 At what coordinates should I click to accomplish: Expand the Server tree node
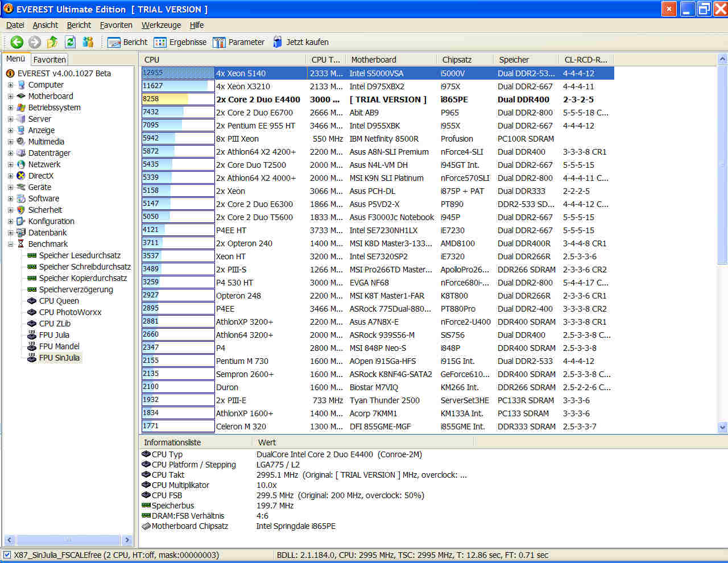coord(10,119)
